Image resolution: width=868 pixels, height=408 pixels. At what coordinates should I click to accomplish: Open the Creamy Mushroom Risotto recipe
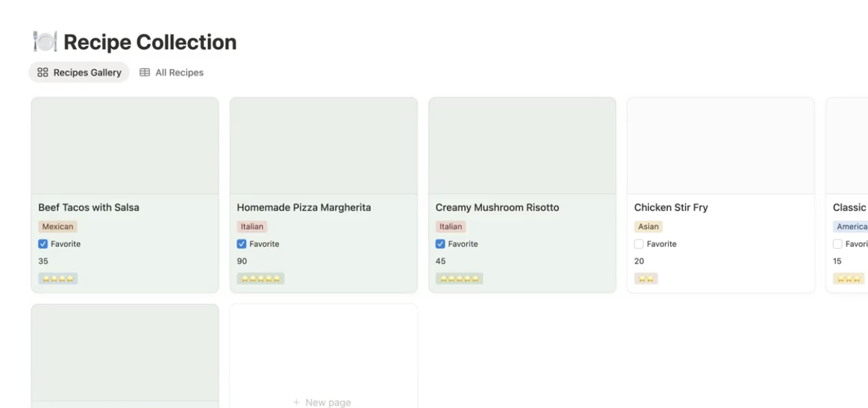click(497, 207)
